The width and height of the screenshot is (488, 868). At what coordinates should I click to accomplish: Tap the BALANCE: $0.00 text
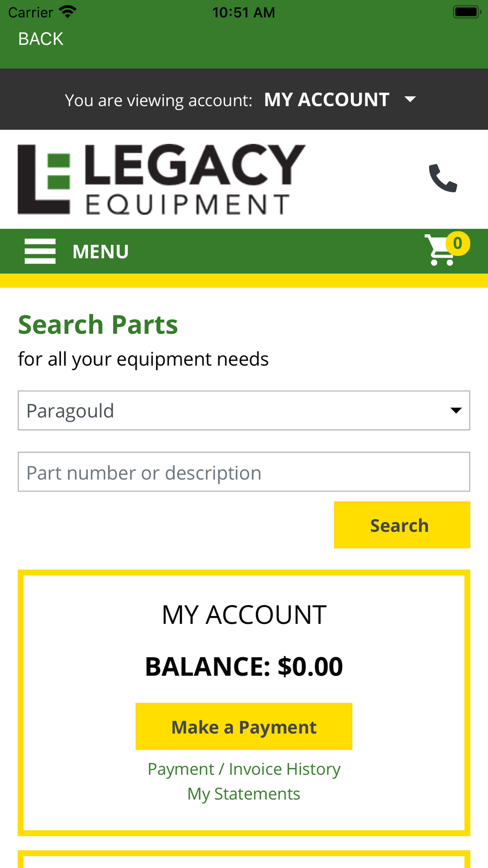pos(244,666)
